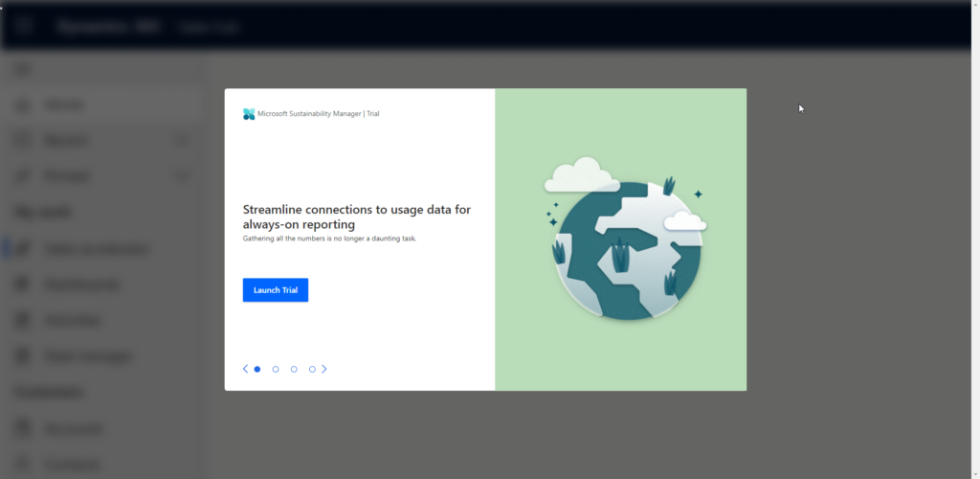Jump to the fourth slide indicator dot
This screenshot has height=479, width=980.
(x=313, y=369)
